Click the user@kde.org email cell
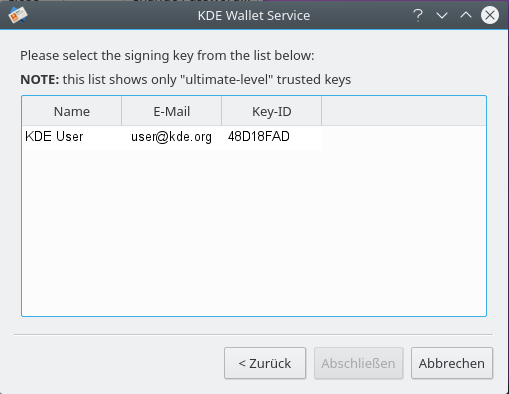Screen dimensions: 509x394 171,137
